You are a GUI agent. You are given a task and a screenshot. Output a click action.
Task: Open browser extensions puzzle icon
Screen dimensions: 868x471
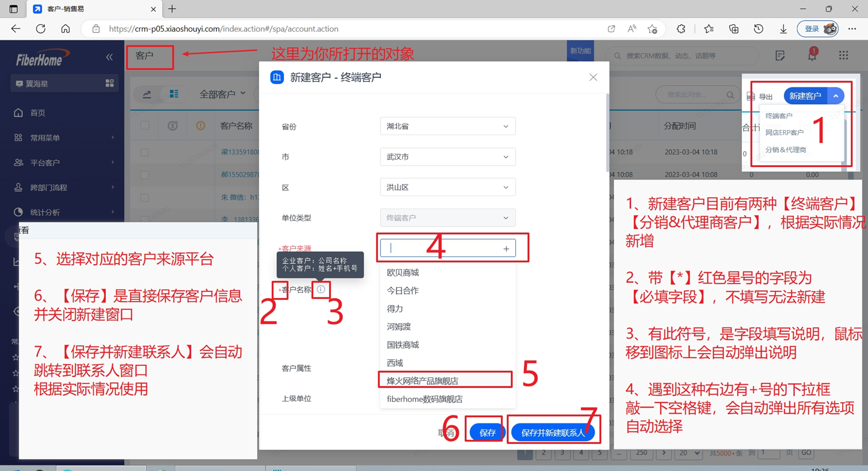[x=681, y=29]
